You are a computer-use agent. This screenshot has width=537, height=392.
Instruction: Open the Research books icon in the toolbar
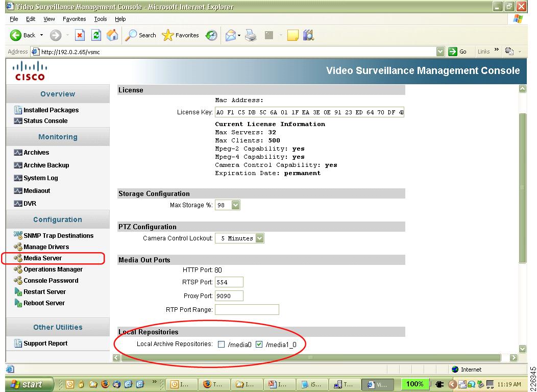point(308,35)
